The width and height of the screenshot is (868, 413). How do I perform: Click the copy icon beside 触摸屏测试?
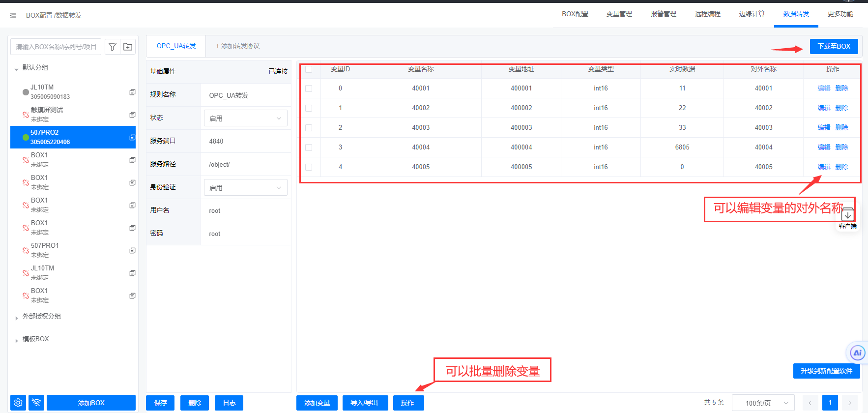click(132, 115)
